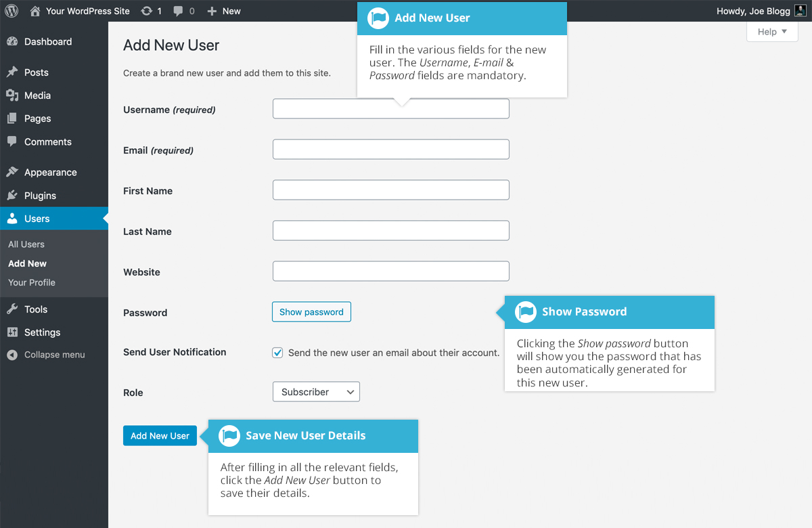Image resolution: width=812 pixels, height=528 pixels.
Task: Toggle Send User Notification checkbox
Action: pyautogui.click(x=277, y=353)
